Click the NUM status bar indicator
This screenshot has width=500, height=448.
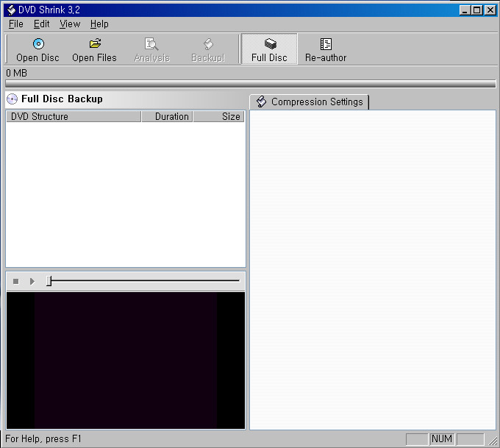point(442,439)
